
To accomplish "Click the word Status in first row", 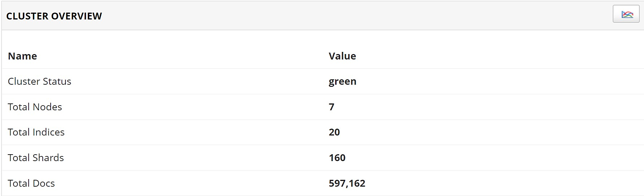I will (57, 81).
